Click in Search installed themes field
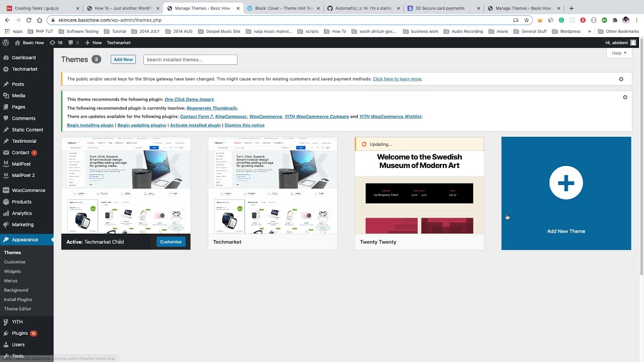Viewport: 644px width, 362px height. point(190,59)
